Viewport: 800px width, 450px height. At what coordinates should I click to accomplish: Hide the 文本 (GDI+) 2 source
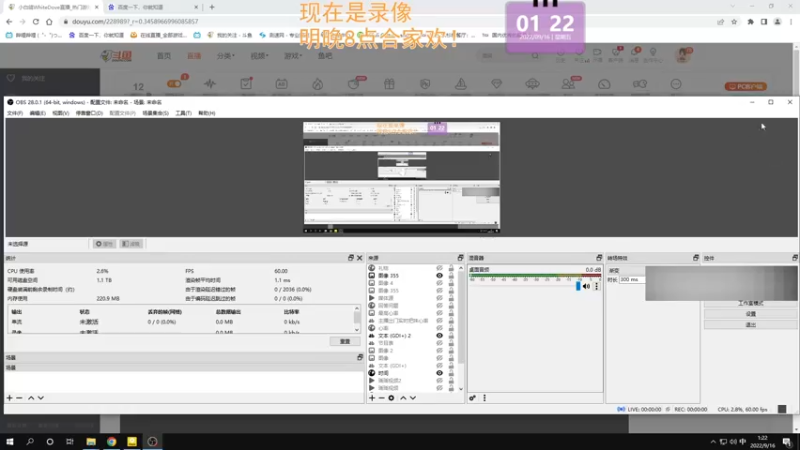pyautogui.click(x=439, y=336)
